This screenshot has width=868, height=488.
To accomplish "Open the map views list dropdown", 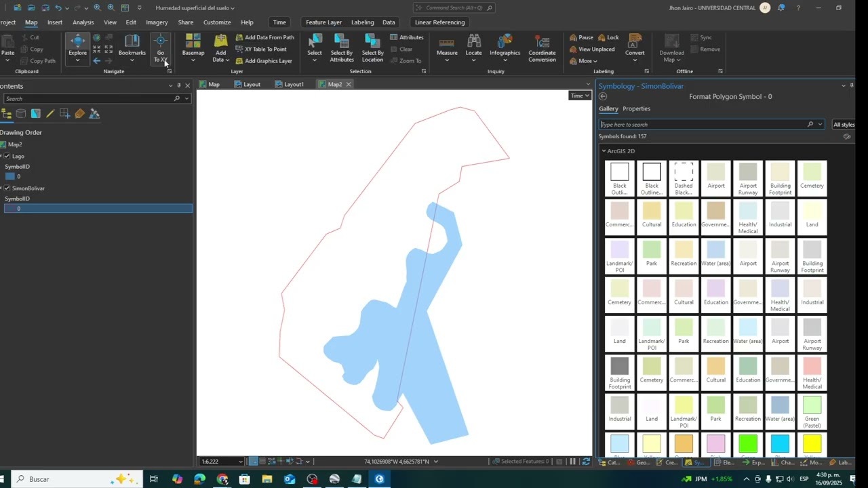I will [x=588, y=84].
